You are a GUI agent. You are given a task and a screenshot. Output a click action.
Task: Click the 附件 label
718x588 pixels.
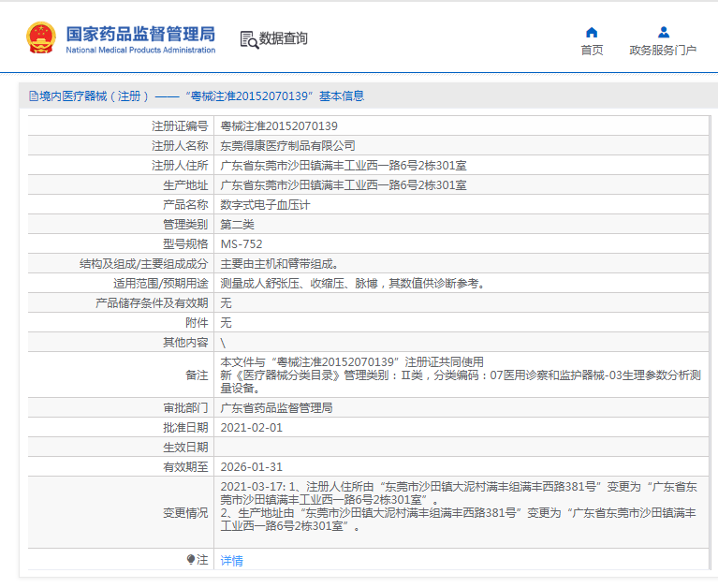pos(197,323)
